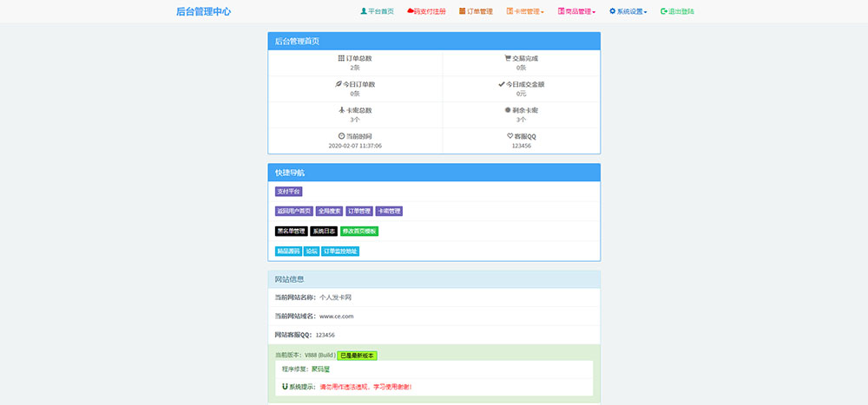868x405 pixels.
Task: Click the circle icon beside 剩余卡密
Action: [508, 110]
